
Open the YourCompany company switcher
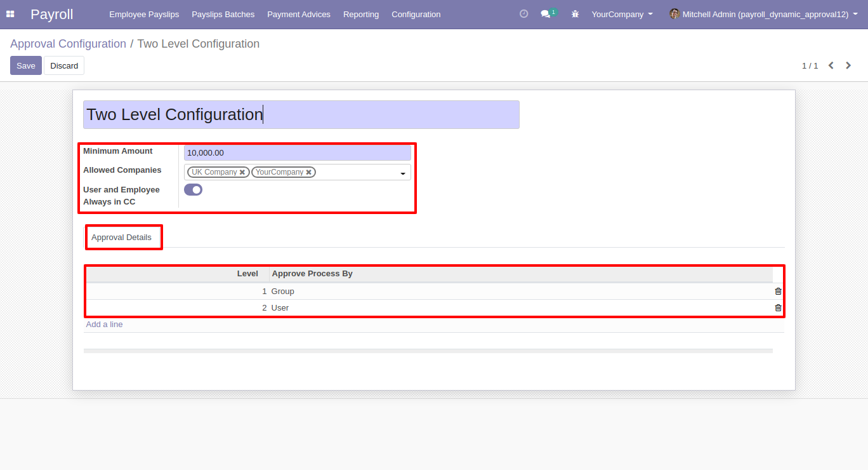coord(622,14)
